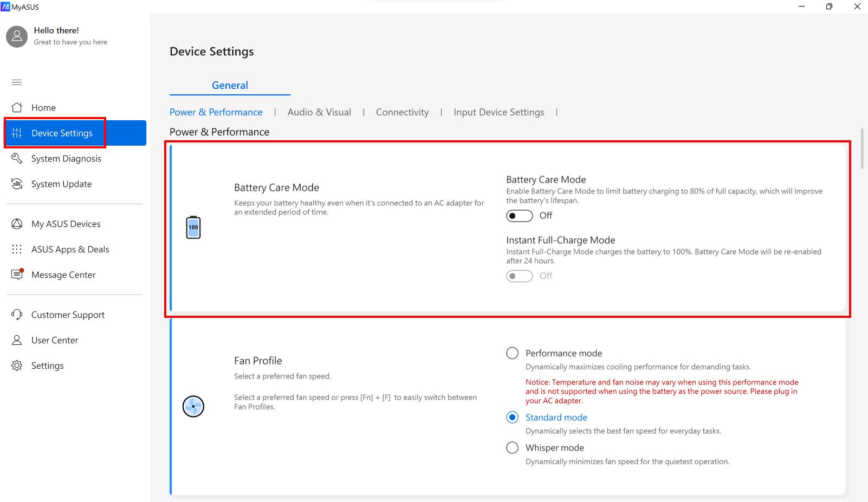Viewport: 868px width, 502px height.
Task: Open the Settings gear icon
Action: click(17, 366)
